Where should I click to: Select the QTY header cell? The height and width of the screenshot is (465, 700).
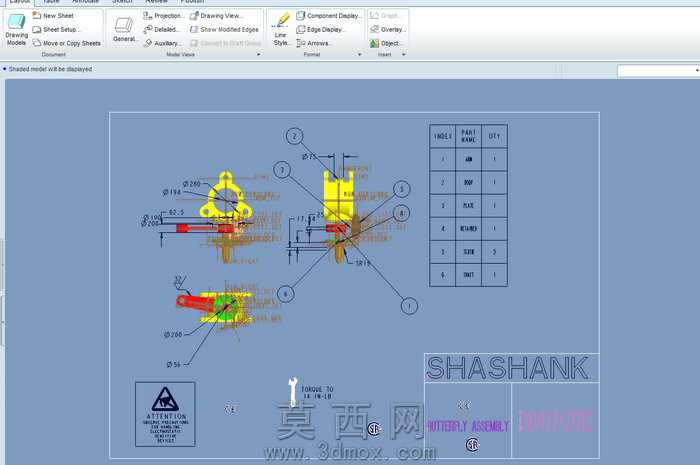[494, 136]
